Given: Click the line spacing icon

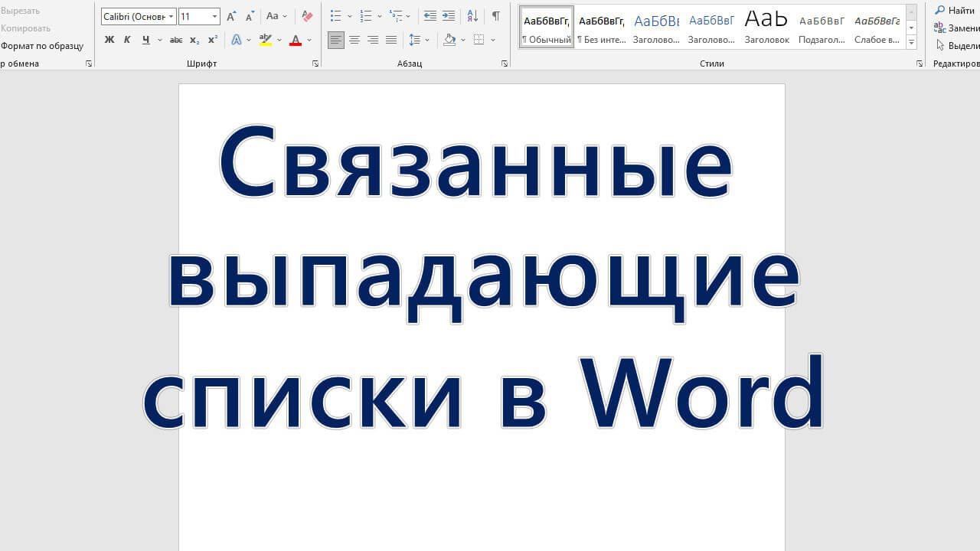Looking at the screenshot, I should click(414, 40).
